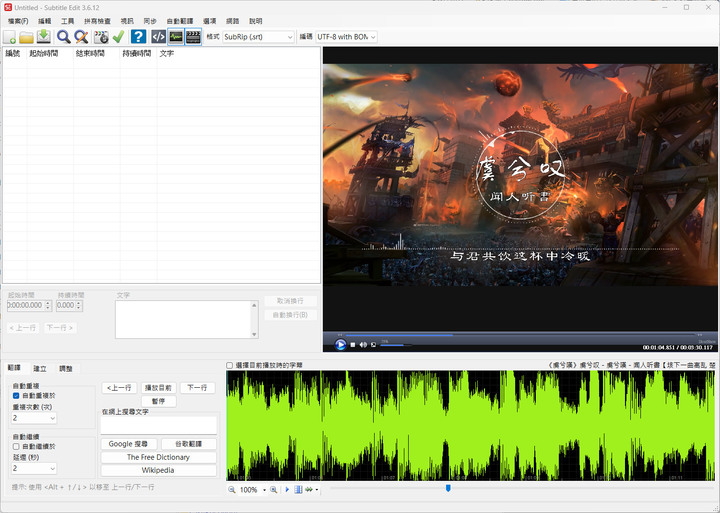The height and width of the screenshot is (513, 720).
Task: Open Help with the blue question mark icon
Action: pos(138,37)
